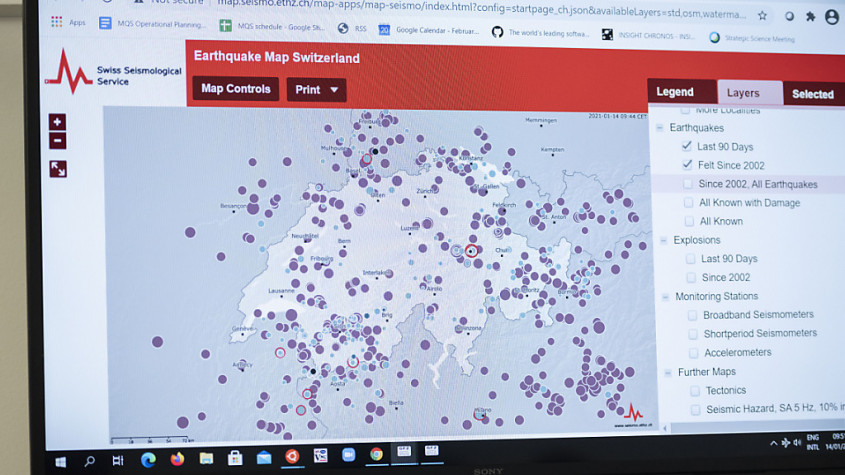Enable All Known with Damage layer
This screenshot has width=845, height=475.
click(x=688, y=203)
